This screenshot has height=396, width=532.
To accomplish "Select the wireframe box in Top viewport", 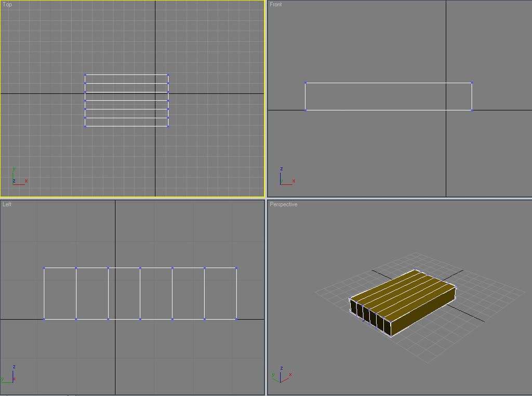I will [x=127, y=100].
